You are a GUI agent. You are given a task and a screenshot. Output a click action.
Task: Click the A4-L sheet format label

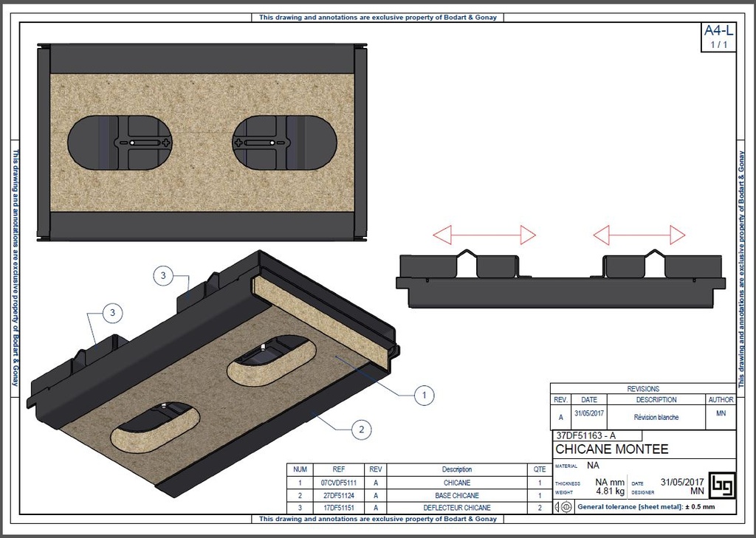coord(718,32)
